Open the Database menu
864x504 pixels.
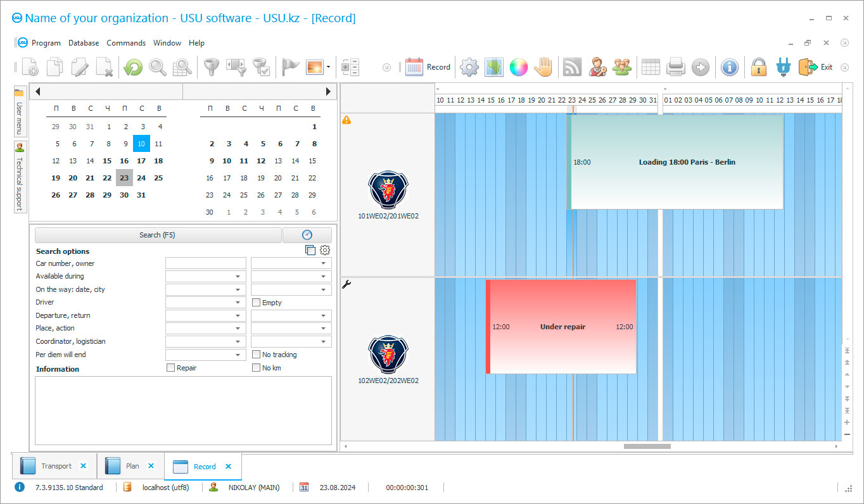(83, 43)
